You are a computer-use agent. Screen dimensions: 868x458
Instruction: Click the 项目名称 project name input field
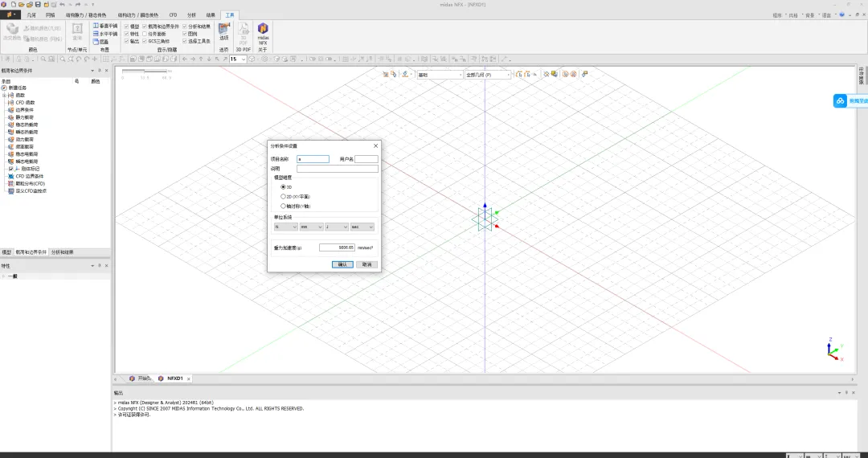pos(313,159)
